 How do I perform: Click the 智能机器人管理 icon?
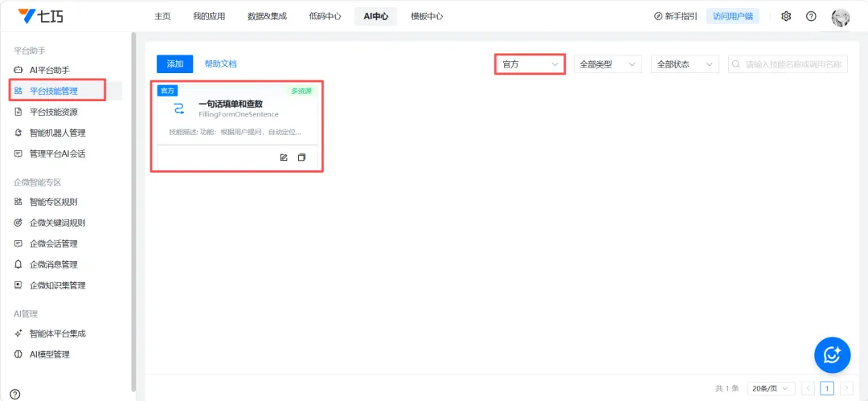click(18, 133)
